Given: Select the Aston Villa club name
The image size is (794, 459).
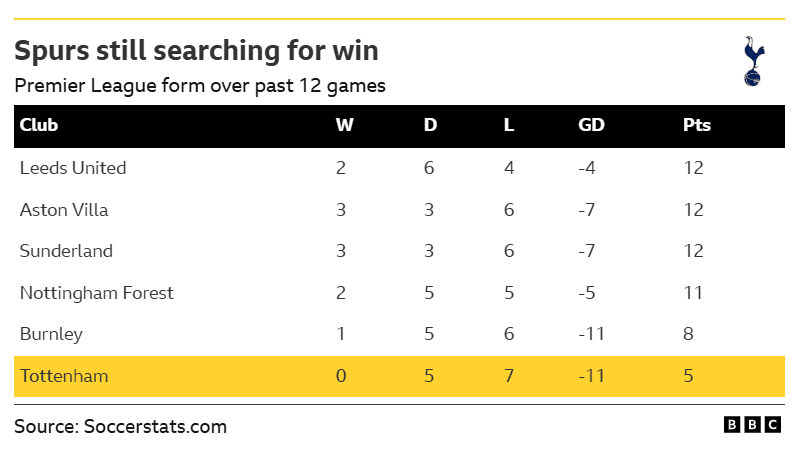Looking at the screenshot, I should coord(64,210).
